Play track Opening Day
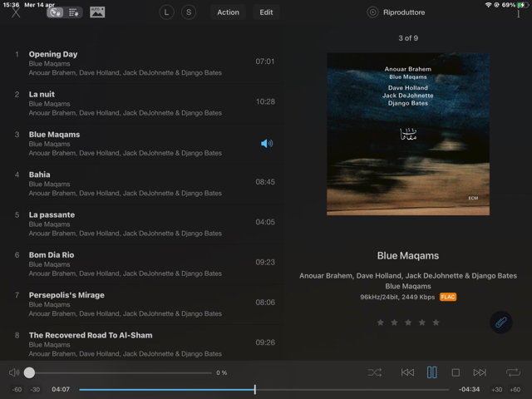Image resolution: width=532 pixels, height=399 pixels. 142,63
